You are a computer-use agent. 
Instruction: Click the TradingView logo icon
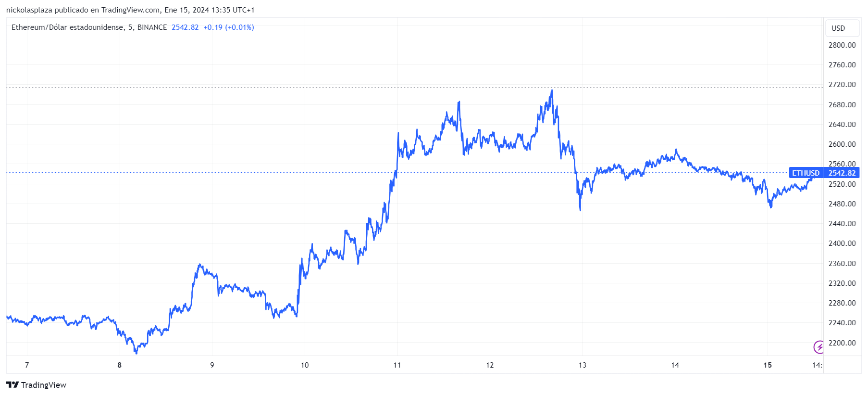[x=12, y=384]
